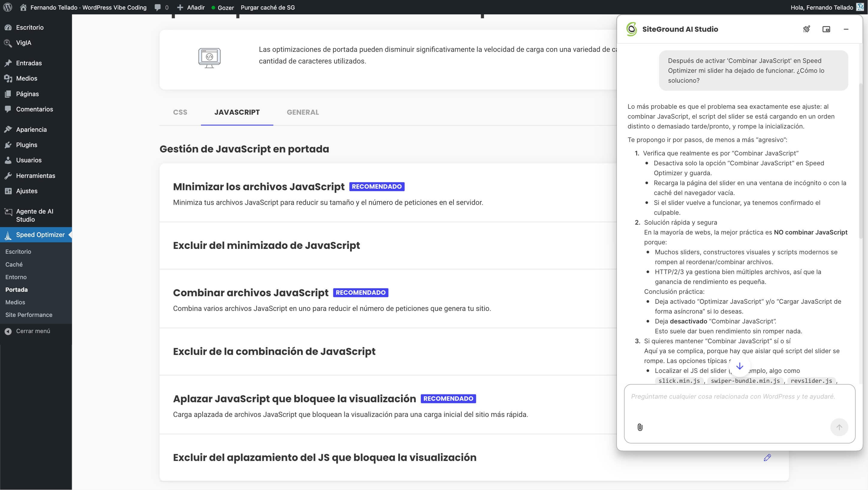The image size is (868, 490).
Task: Click the 'Combinar archivos JavaScript' heading
Action: tap(250, 292)
